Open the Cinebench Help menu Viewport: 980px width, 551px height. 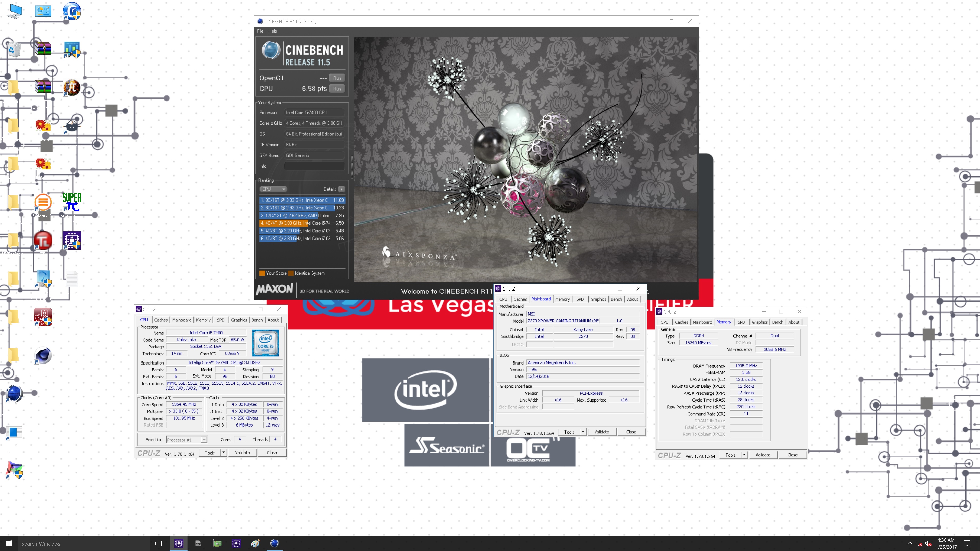[273, 31]
